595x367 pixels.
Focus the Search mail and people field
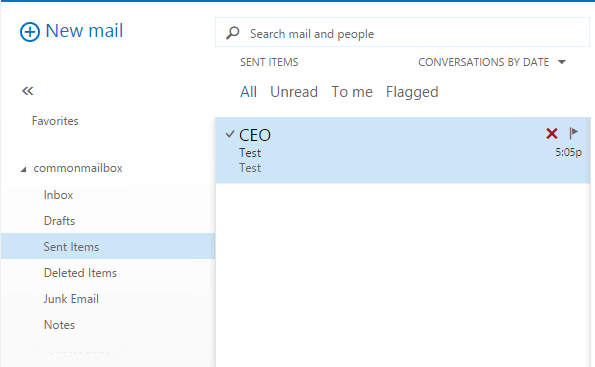[403, 32]
